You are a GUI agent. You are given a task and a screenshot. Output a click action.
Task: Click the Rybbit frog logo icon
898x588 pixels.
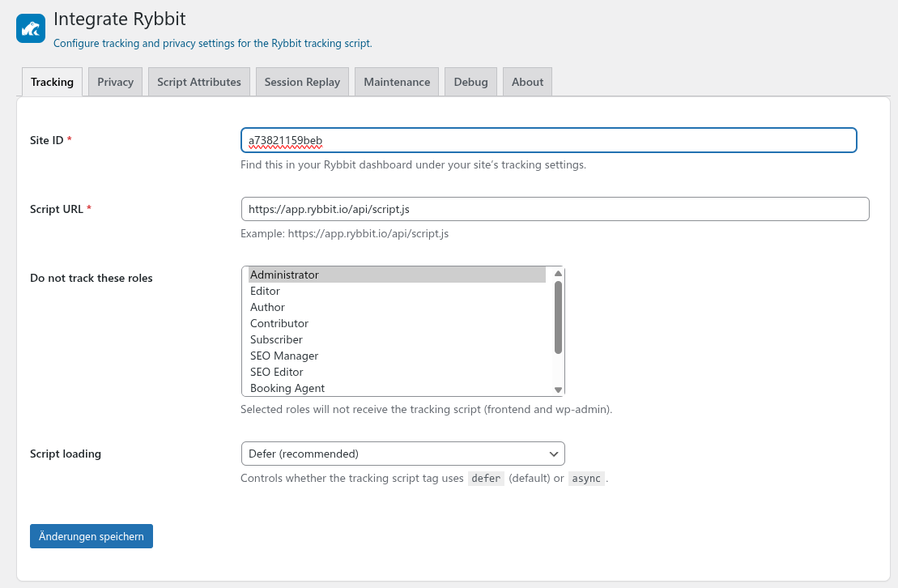(x=30, y=28)
